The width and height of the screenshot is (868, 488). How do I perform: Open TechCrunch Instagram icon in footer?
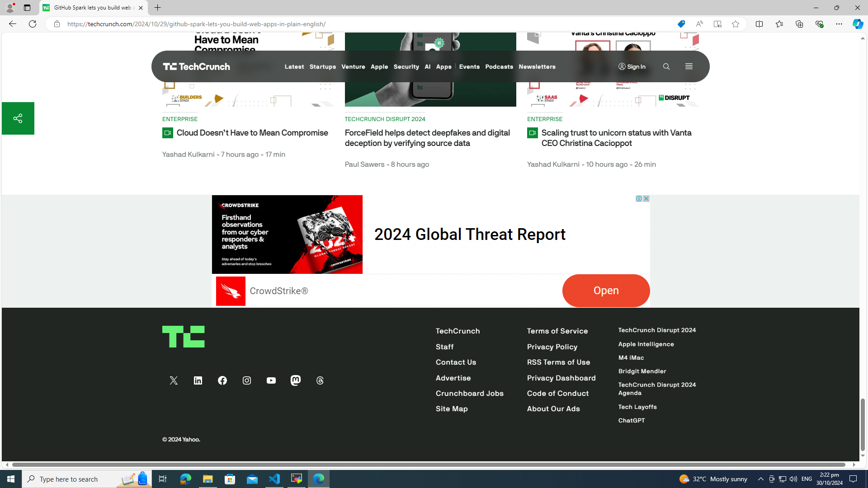pyautogui.click(x=247, y=380)
